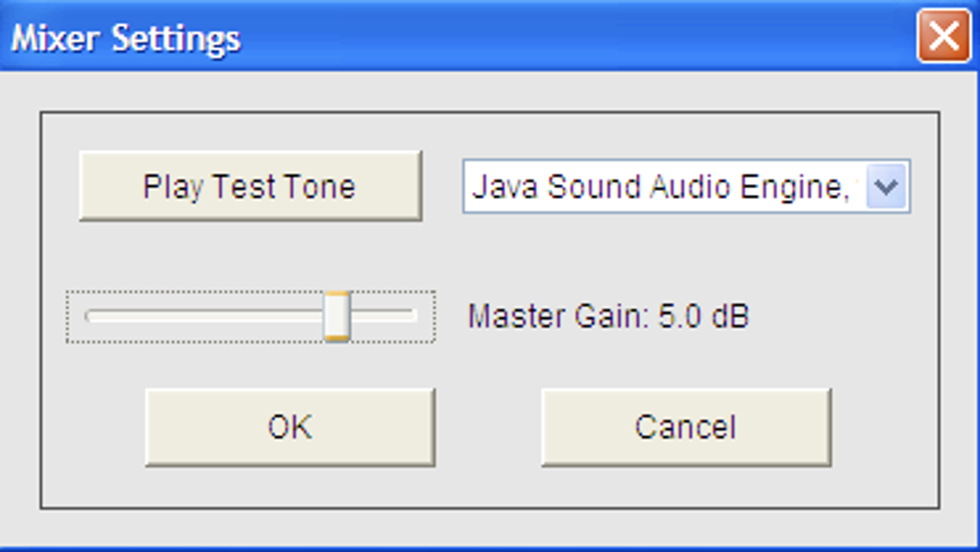The height and width of the screenshot is (552, 980).
Task: Click slider track right of the thumb
Action: pos(383,316)
